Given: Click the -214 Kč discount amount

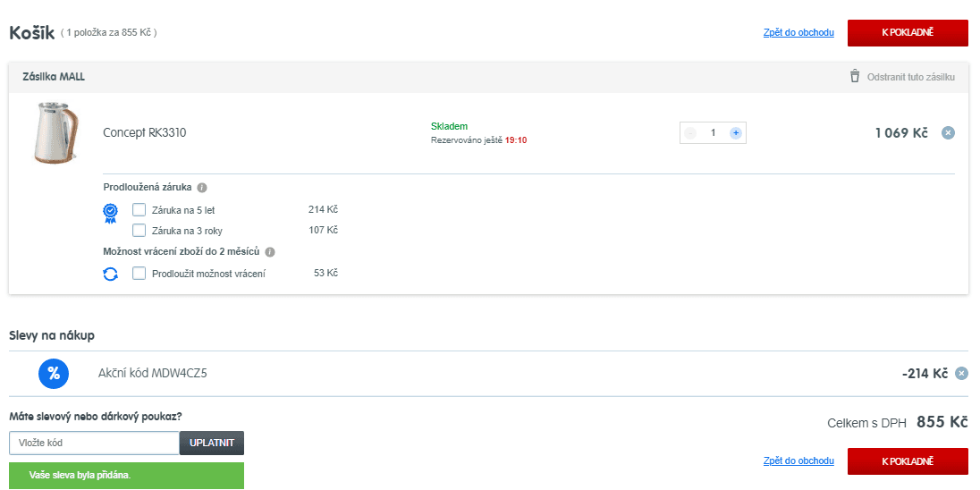Looking at the screenshot, I should pos(925,374).
